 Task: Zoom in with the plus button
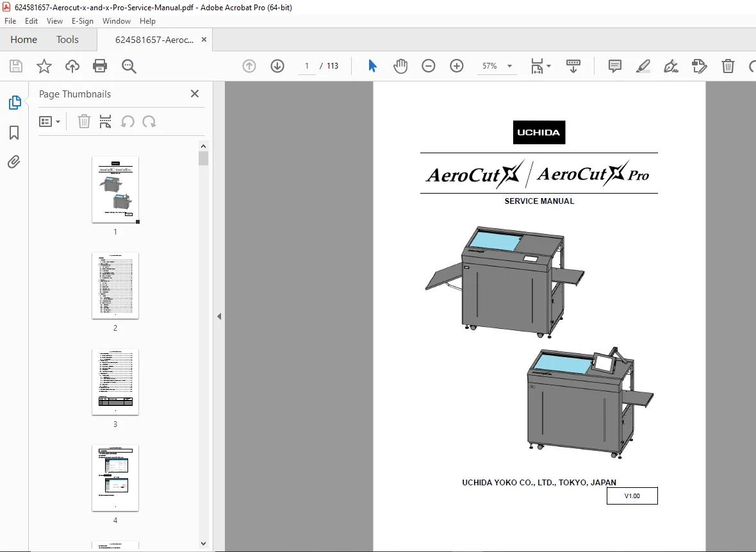point(456,66)
